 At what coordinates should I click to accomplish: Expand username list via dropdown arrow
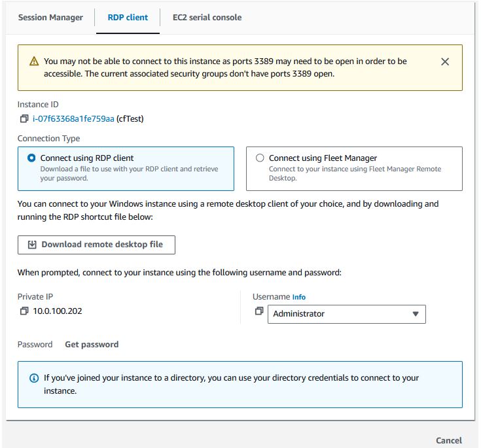[x=416, y=314]
